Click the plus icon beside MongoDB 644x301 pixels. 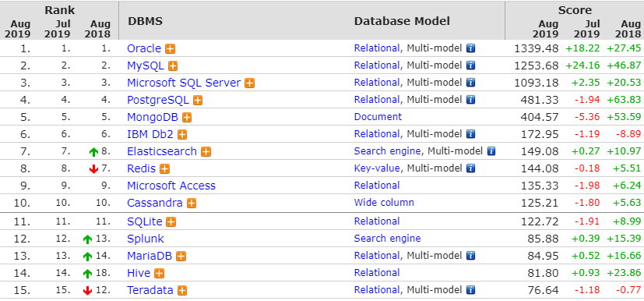pos(187,118)
